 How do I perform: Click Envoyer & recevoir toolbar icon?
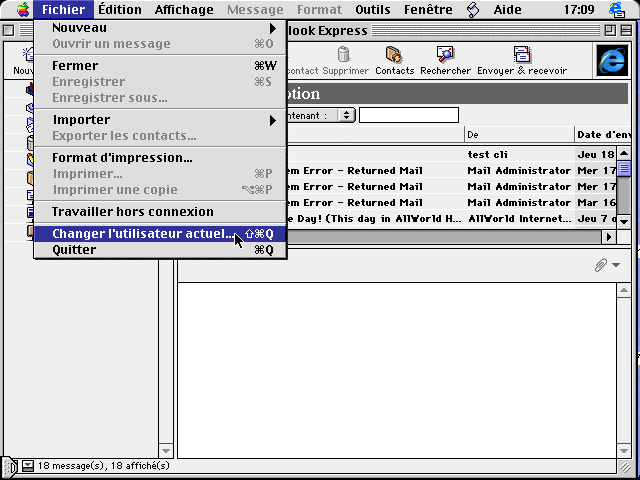(522, 54)
